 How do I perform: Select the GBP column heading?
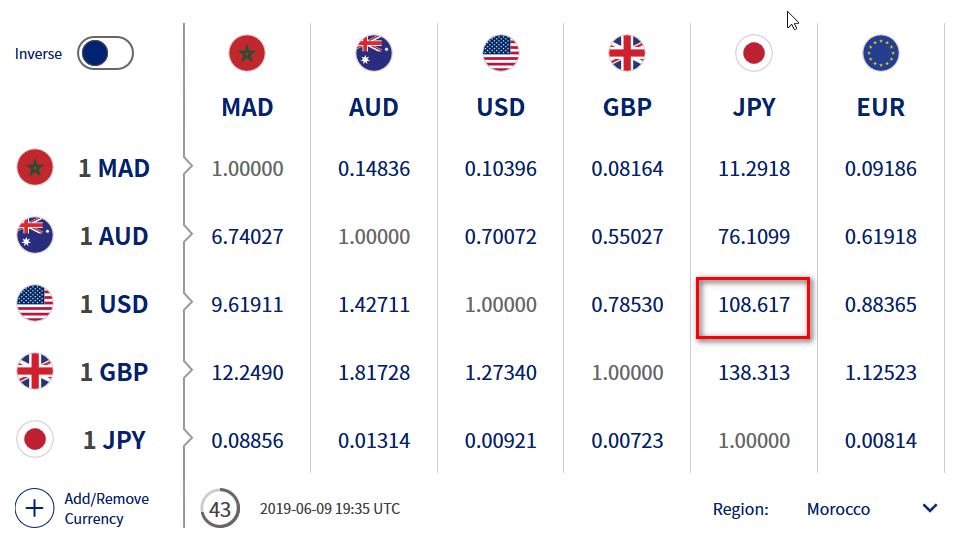(x=627, y=108)
